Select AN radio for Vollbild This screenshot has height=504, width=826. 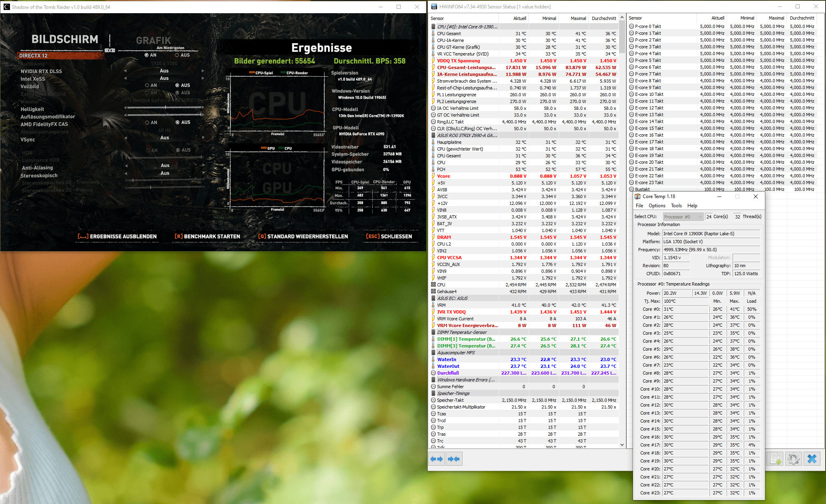tap(147, 85)
